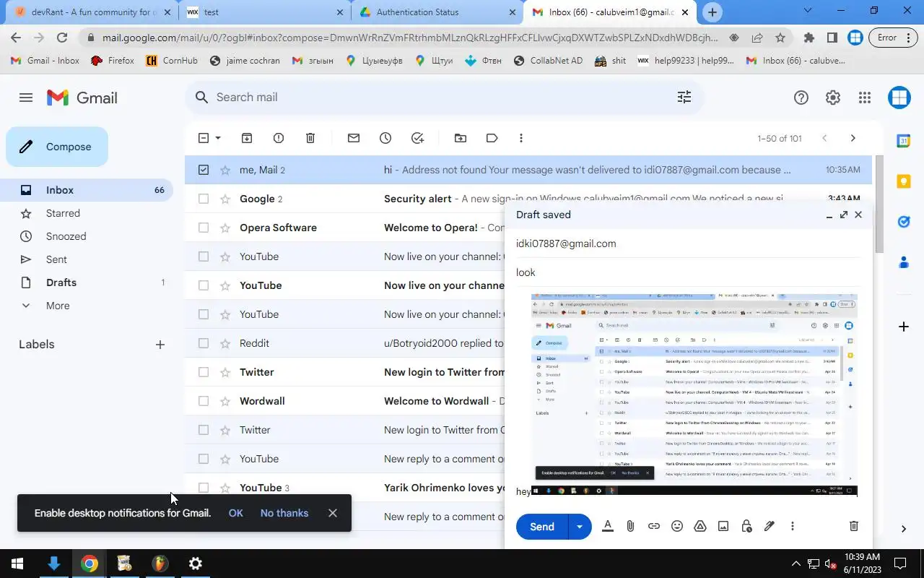Tick the Reddit message checkbox
The width and height of the screenshot is (924, 578).
[x=204, y=343]
